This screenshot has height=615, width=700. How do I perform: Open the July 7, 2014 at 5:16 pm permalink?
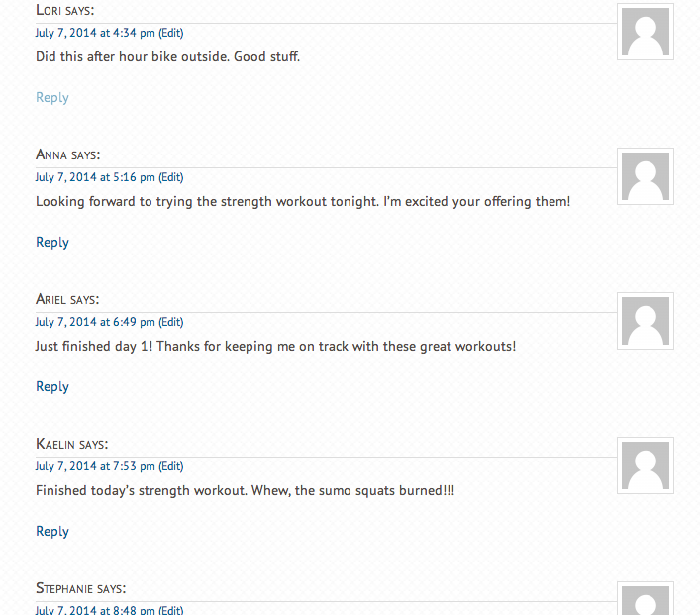click(95, 177)
